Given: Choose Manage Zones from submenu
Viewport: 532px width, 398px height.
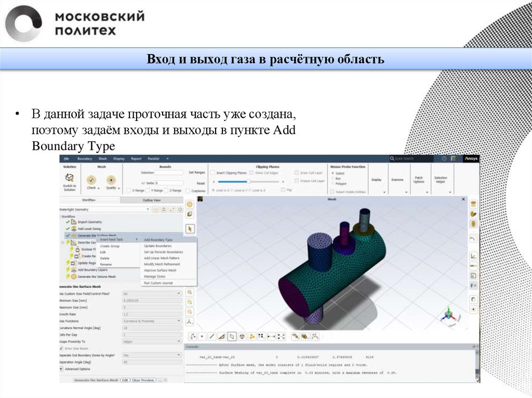Looking at the screenshot, I should pos(169,276).
